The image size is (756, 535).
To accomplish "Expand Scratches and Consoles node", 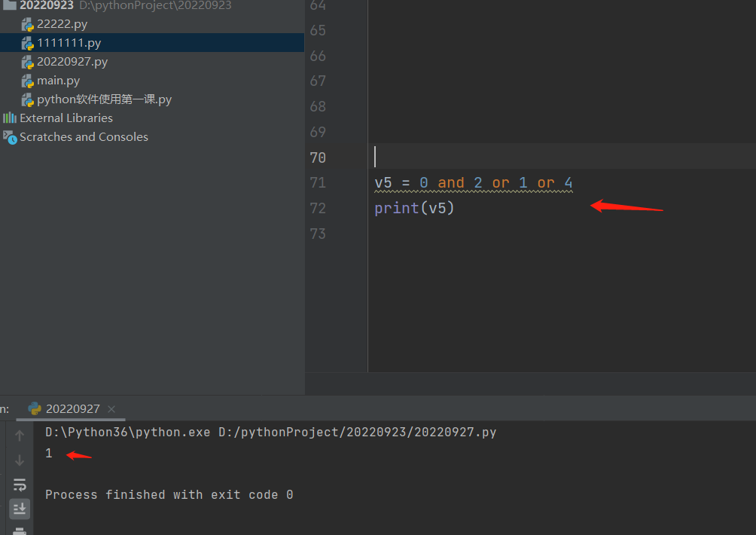I will pyautogui.click(x=84, y=137).
